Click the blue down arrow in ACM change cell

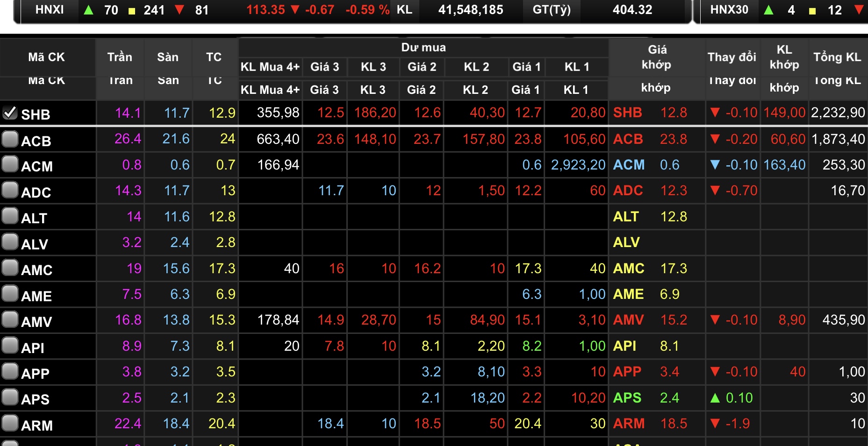click(715, 165)
